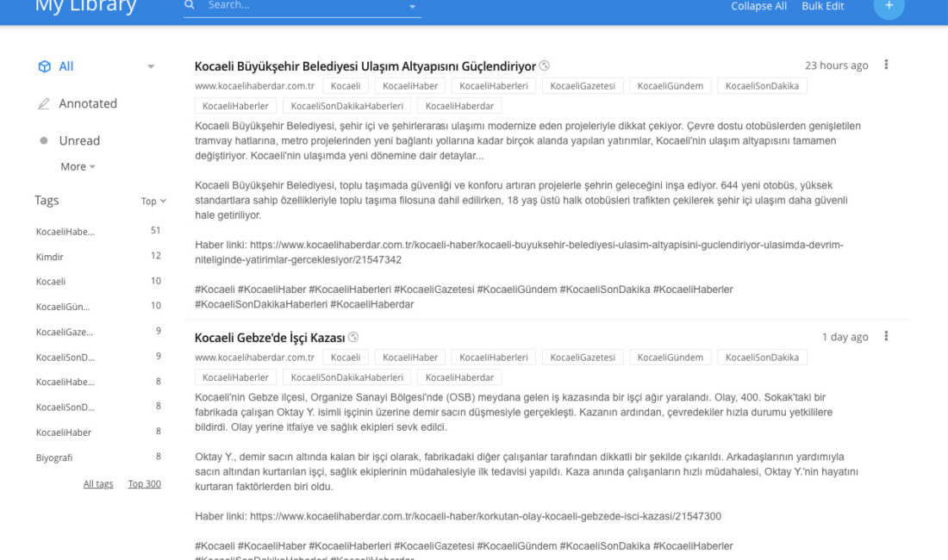This screenshot has width=948, height=560.
Task: Expand the dropdown arrow next to All
Action: point(151,66)
